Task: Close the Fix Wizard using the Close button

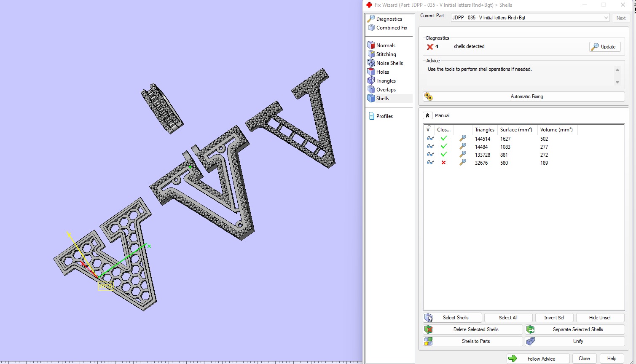Action: [584, 359]
